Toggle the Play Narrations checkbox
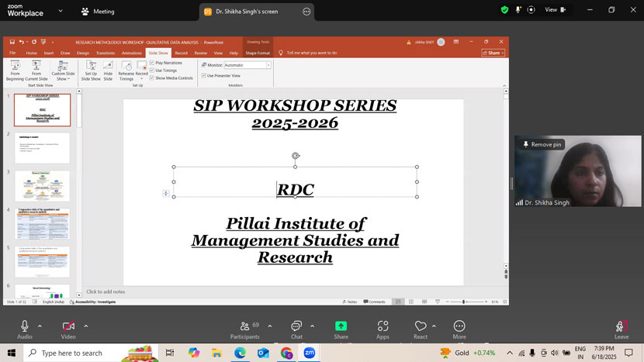Viewport: 644px width, 362px height. coord(152,62)
